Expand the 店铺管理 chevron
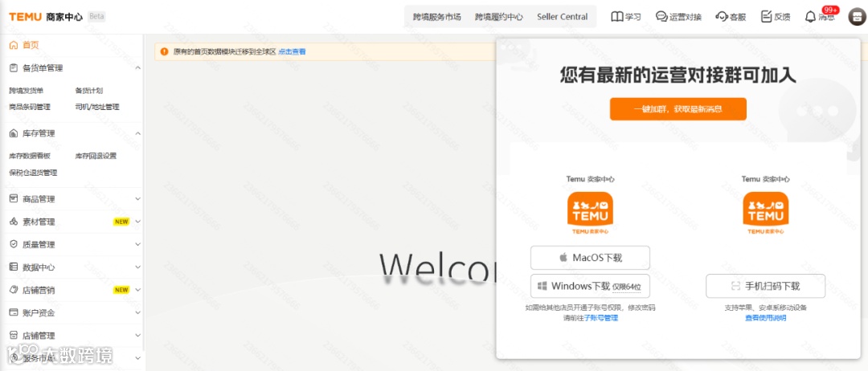 [138, 335]
